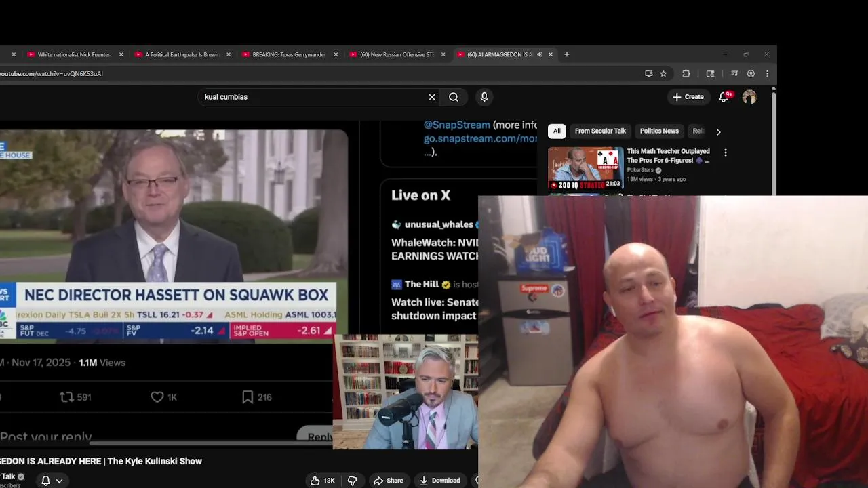868x488 pixels.
Task: Click the bookmark icon with 216
Action: [x=248, y=397]
